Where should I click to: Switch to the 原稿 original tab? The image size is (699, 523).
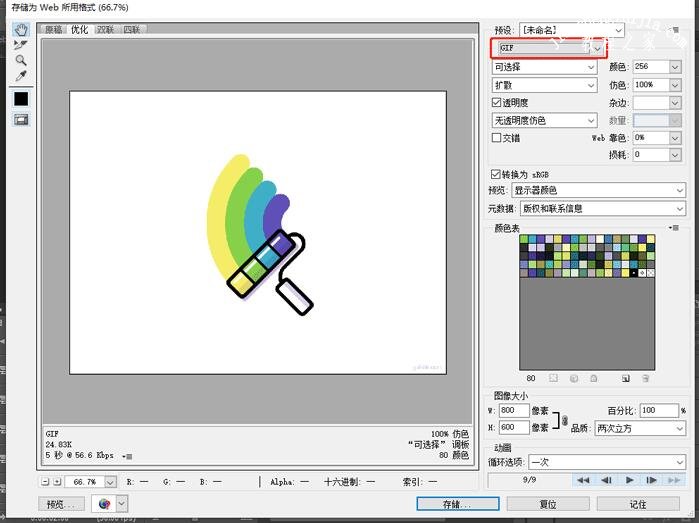coord(54,30)
